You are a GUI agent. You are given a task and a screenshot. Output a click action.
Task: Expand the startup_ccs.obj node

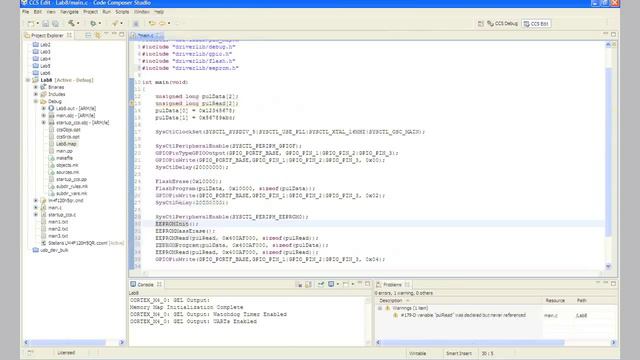(43, 122)
